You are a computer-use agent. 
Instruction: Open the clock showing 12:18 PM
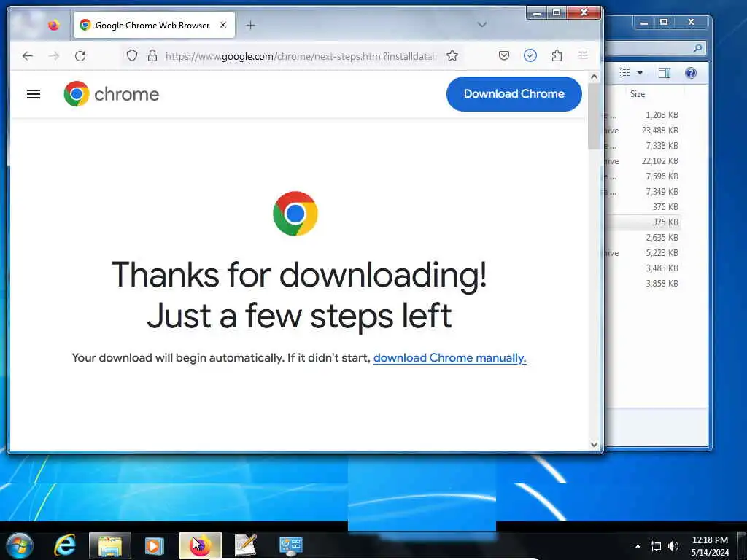710,546
